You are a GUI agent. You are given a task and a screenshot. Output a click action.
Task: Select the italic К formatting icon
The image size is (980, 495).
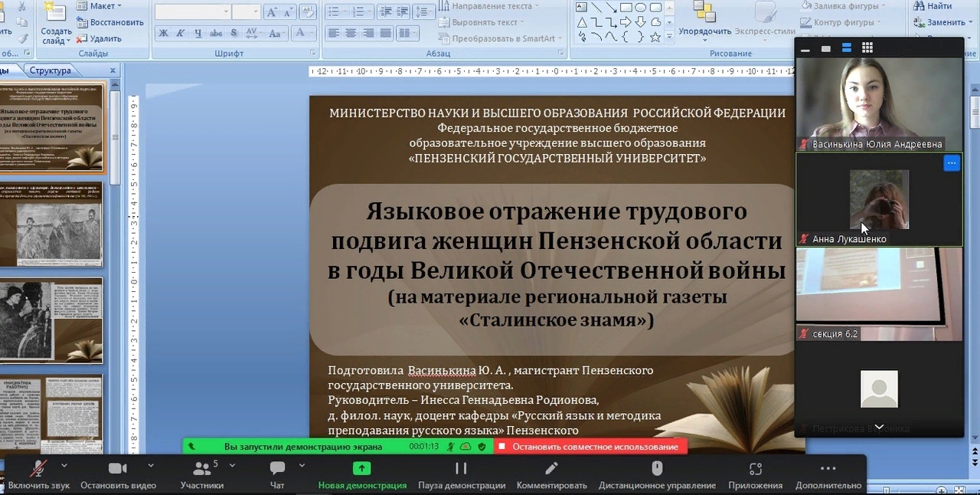(x=180, y=34)
